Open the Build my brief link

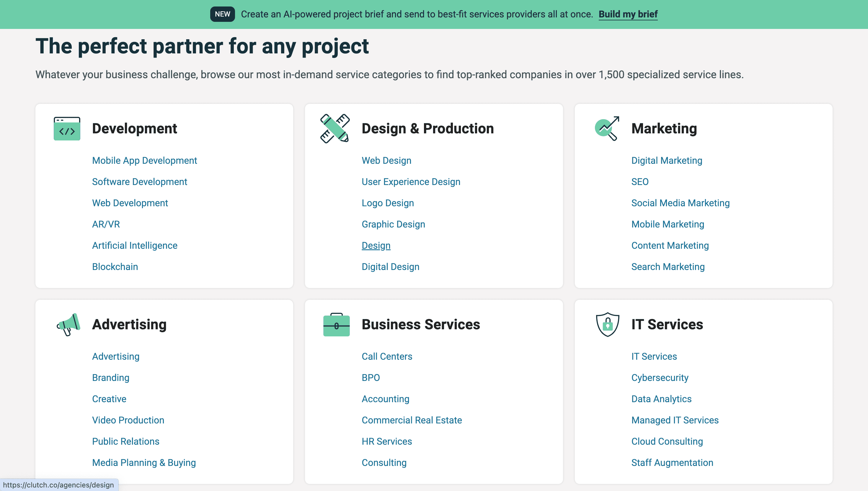point(628,14)
